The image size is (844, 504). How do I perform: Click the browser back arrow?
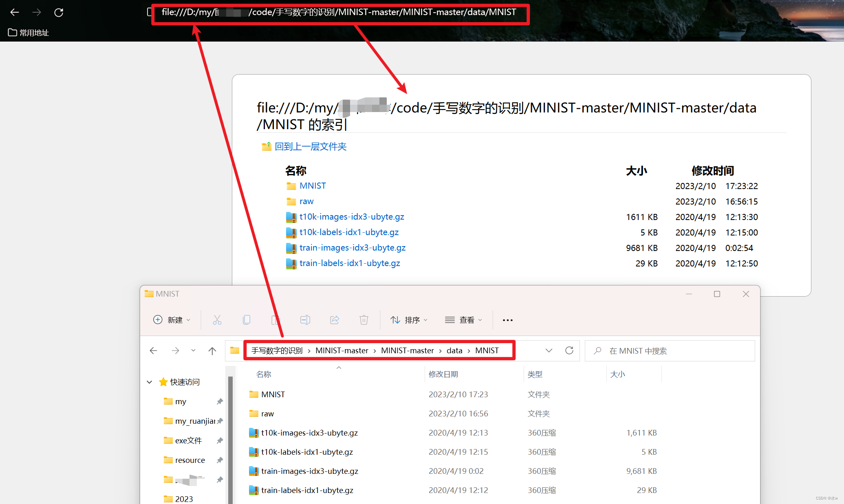coord(14,12)
